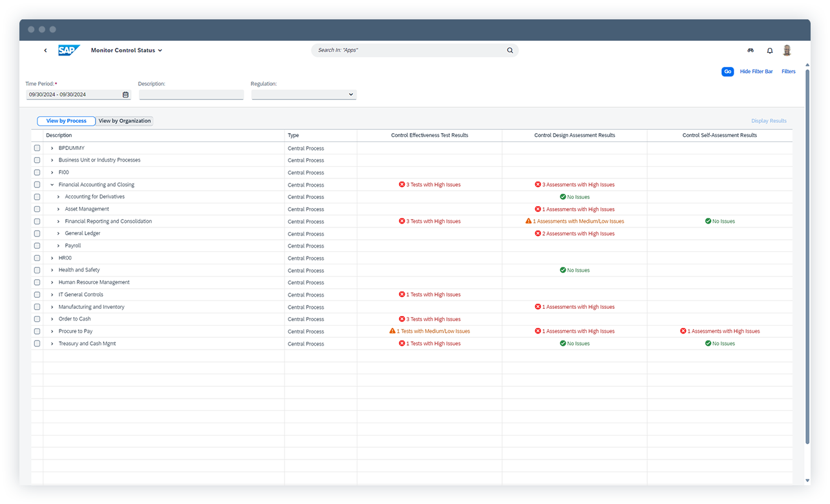The height and width of the screenshot is (504, 830).
Task: Expand the General Ledger tree item
Action: click(x=58, y=233)
